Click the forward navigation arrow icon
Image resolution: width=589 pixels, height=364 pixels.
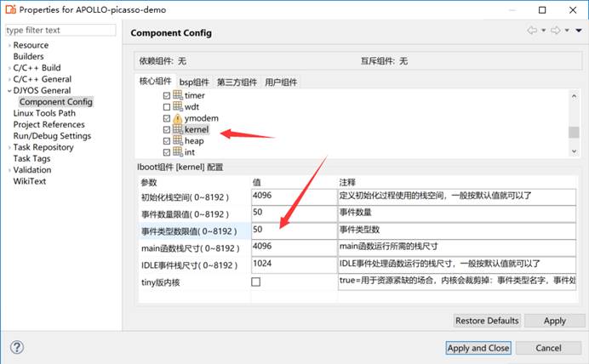click(x=554, y=31)
